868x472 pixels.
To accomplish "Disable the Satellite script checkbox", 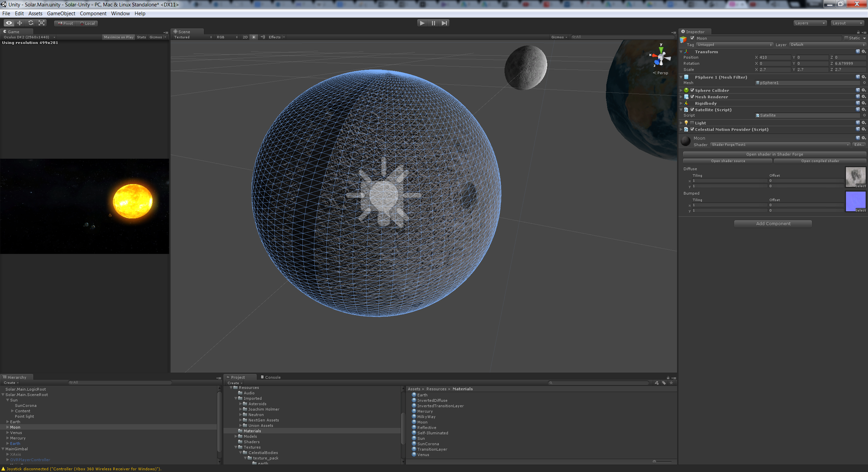I will click(x=692, y=110).
